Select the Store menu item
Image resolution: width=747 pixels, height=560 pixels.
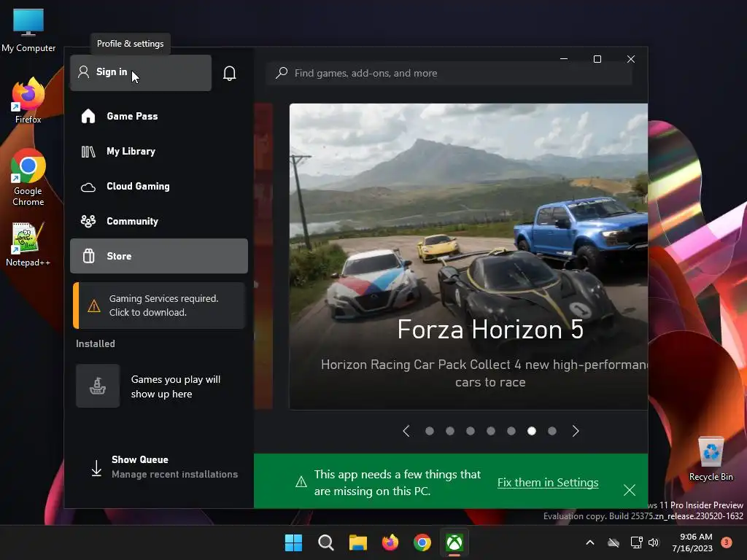pyautogui.click(x=158, y=256)
